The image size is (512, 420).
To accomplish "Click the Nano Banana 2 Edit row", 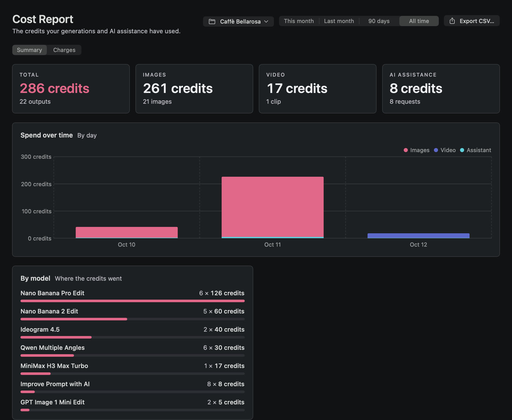I will (132, 314).
